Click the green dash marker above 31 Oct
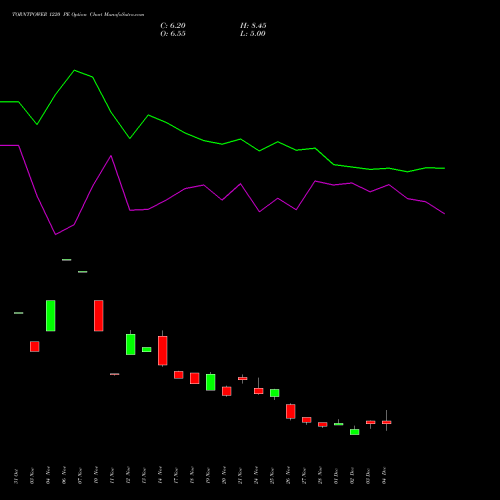The height and width of the screenshot is (500, 500). click(19, 313)
